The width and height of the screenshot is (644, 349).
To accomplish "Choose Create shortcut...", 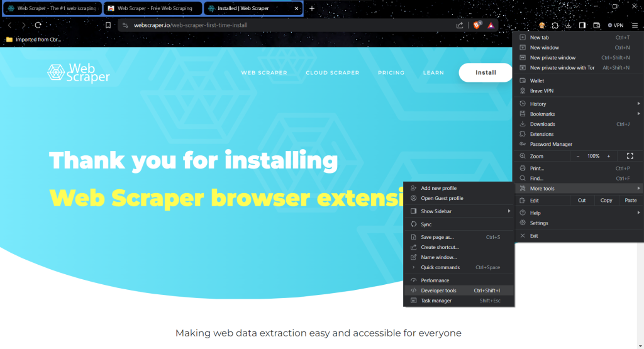I will [x=458, y=247].
